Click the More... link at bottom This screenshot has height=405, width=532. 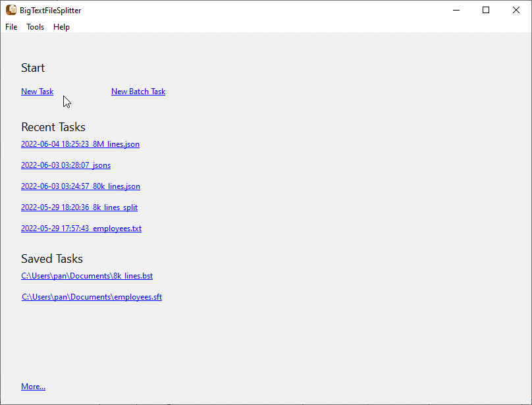[33, 387]
